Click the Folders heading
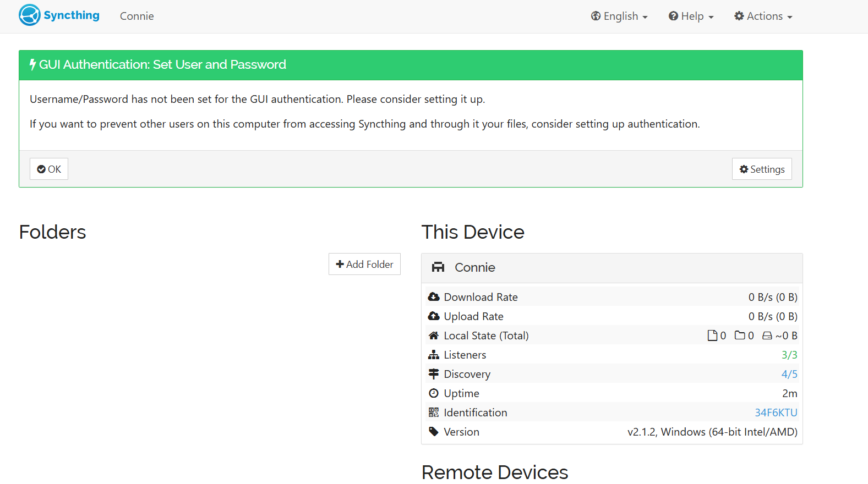The height and width of the screenshot is (484, 868). (x=52, y=232)
